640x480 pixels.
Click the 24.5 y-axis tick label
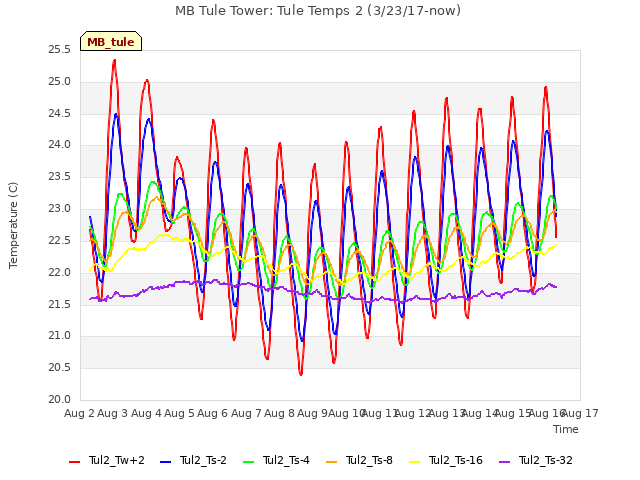60,113
